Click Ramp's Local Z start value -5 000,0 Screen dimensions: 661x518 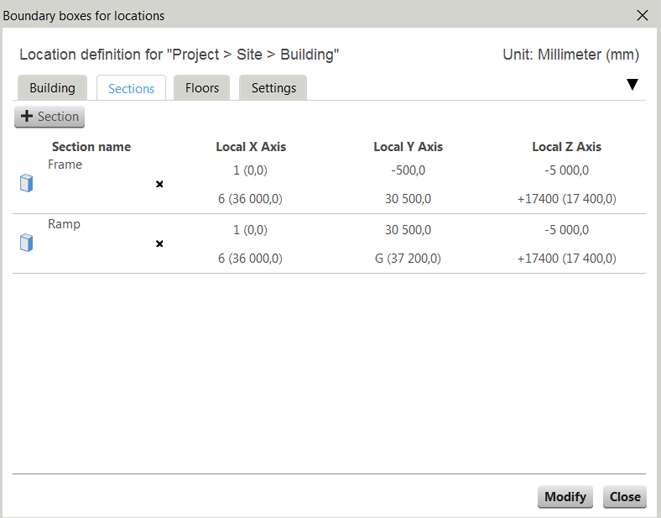(566, 230)
